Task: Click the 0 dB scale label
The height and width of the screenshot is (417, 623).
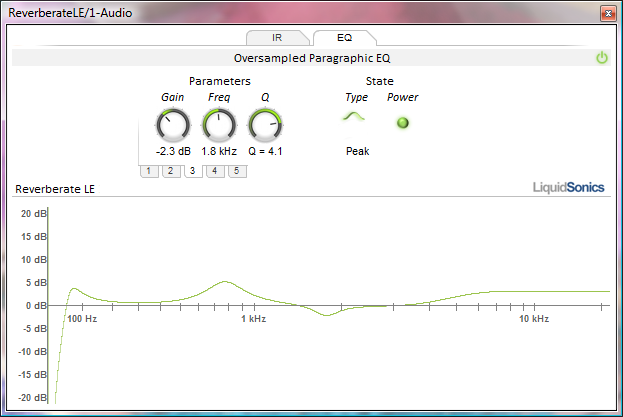Action: (36, 306)
